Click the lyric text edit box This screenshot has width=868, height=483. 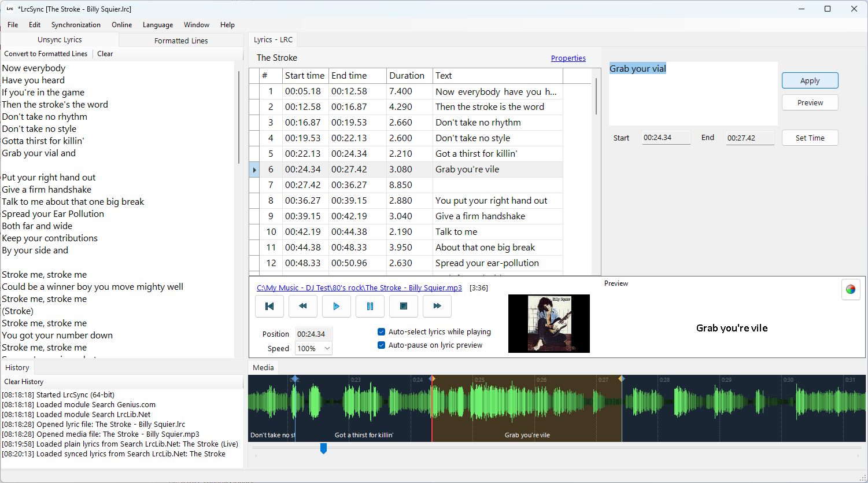[x=693, y=94]
